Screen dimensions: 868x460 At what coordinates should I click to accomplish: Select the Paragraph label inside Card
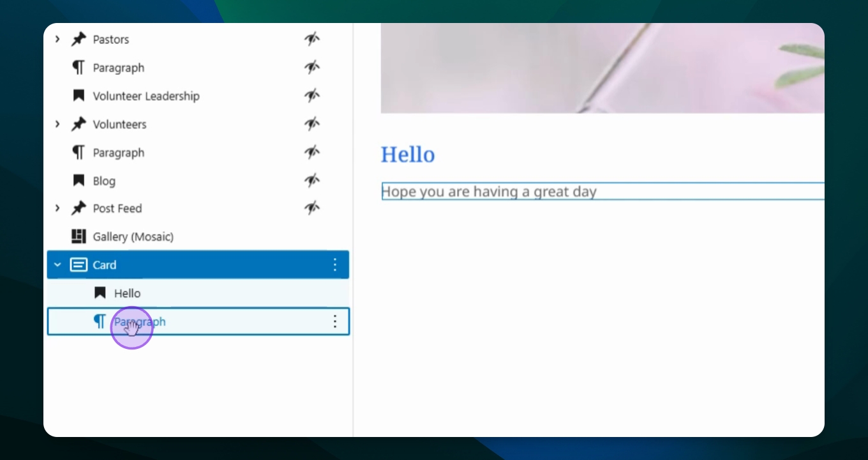tap(140, 321)
